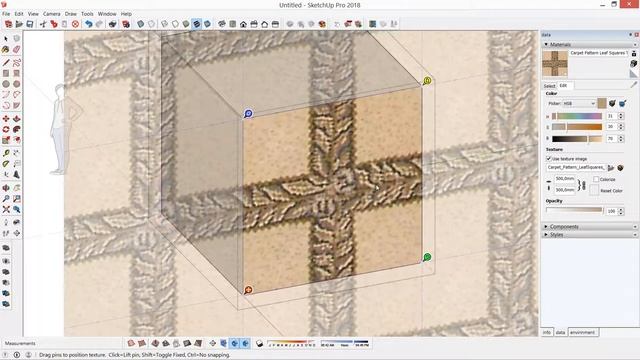
Task: Uncheck Use texture image checkbox
Action: [549, 158]
